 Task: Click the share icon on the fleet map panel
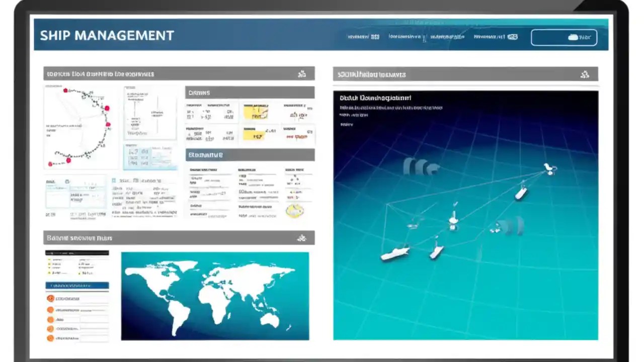coord(585,74)
